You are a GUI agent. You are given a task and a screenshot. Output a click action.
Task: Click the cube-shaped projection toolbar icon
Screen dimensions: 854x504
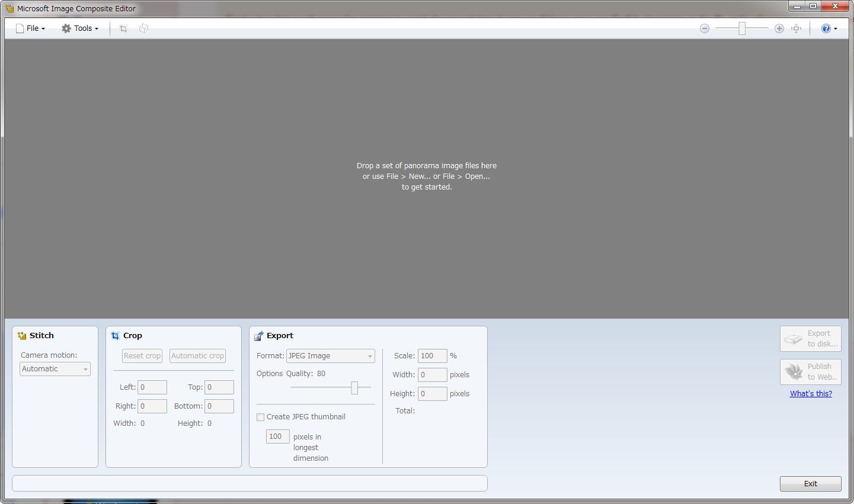click(143, 28)
